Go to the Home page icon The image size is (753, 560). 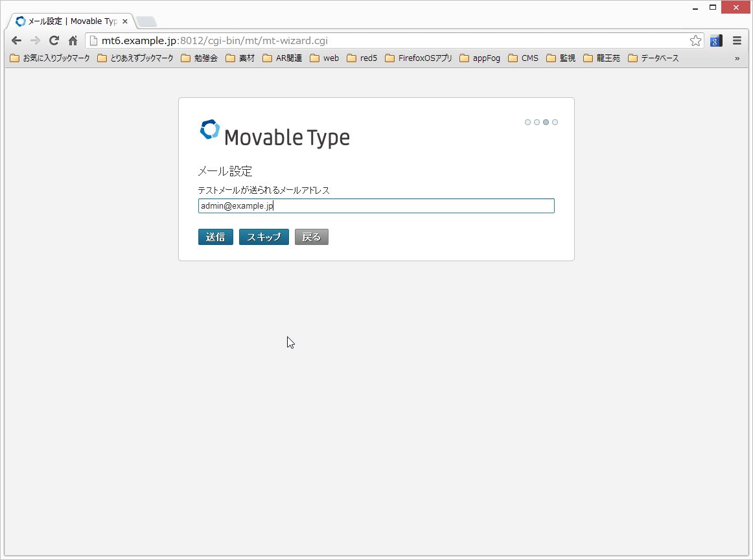pyautogui.click(x=73, y=41)
